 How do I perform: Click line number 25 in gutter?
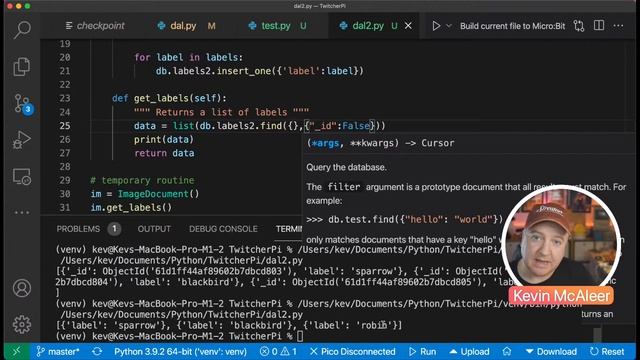[x=65, y=126]
